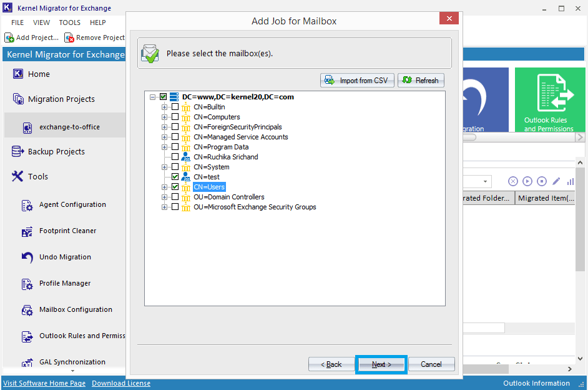Viewport: 588px width, 390px height.
Task: Check the CN=Builtin checkbox
Action: [175, 107]
